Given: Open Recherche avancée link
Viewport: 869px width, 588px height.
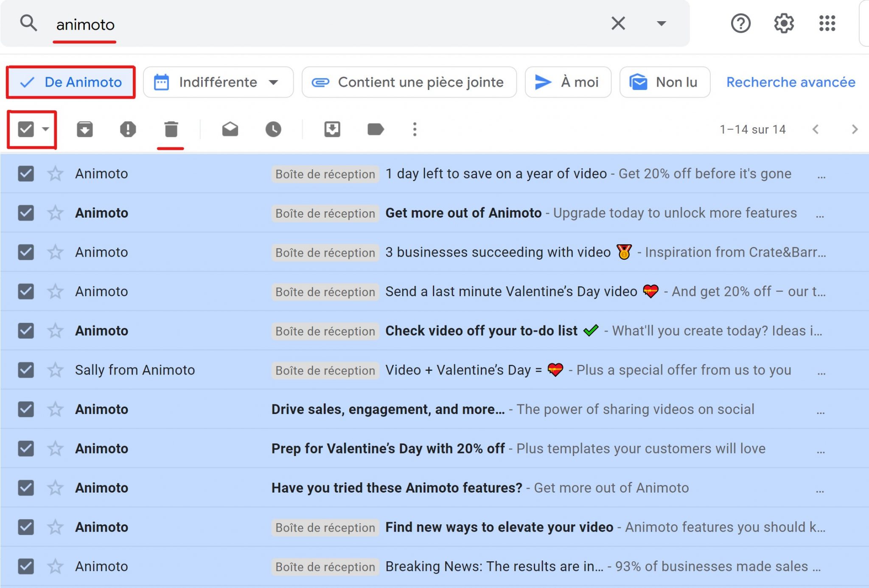Looking at the screenshot, I should click(791, 82).
